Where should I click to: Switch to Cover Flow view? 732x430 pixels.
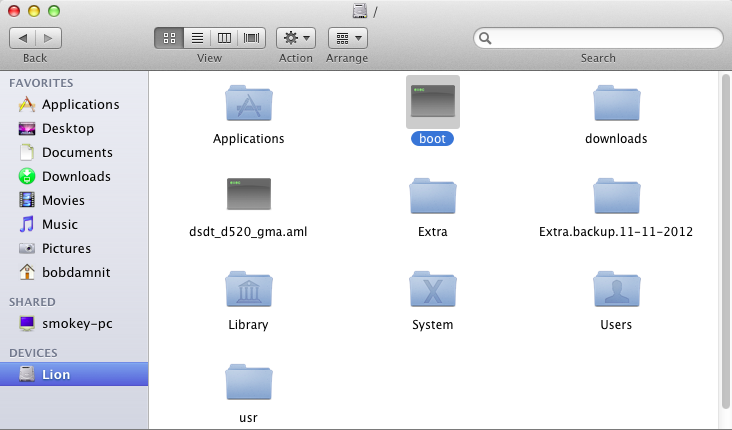click(x=252, y=38)
